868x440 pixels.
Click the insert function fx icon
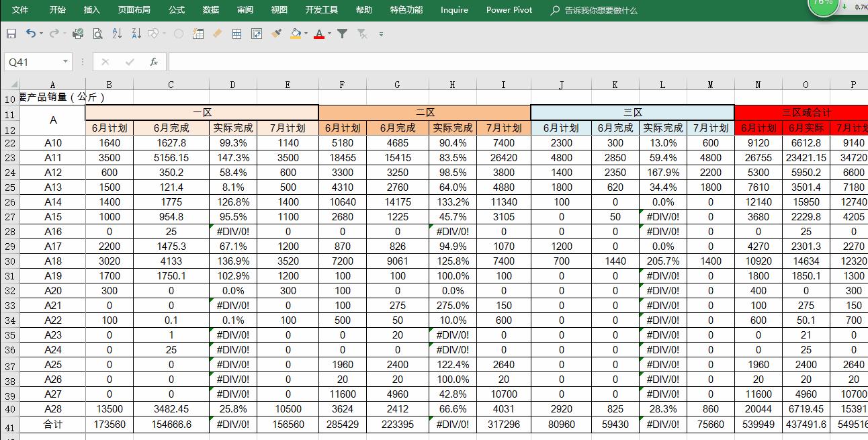click(154, 62)
